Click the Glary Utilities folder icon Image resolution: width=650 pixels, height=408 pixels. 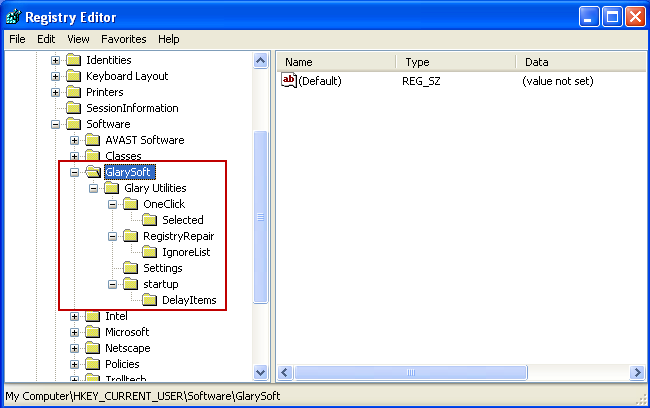coord(112,188)
